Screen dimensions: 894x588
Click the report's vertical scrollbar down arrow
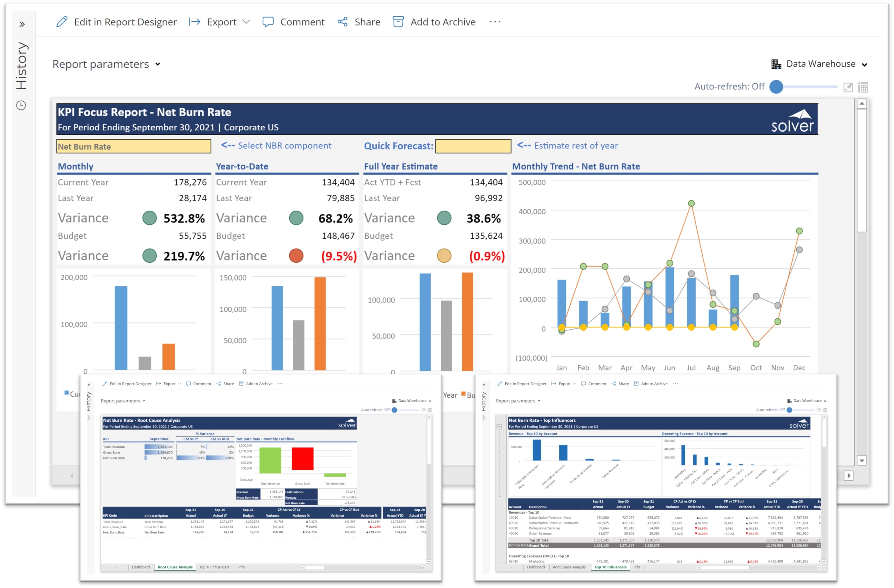tap(862, 460)
